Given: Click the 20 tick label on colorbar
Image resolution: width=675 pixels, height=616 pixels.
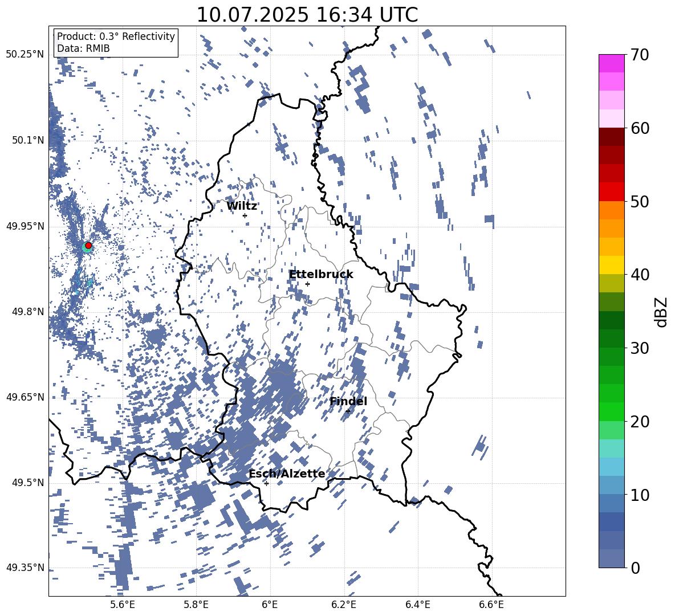Looking at the screenshot, I should (x=640, y=422).
